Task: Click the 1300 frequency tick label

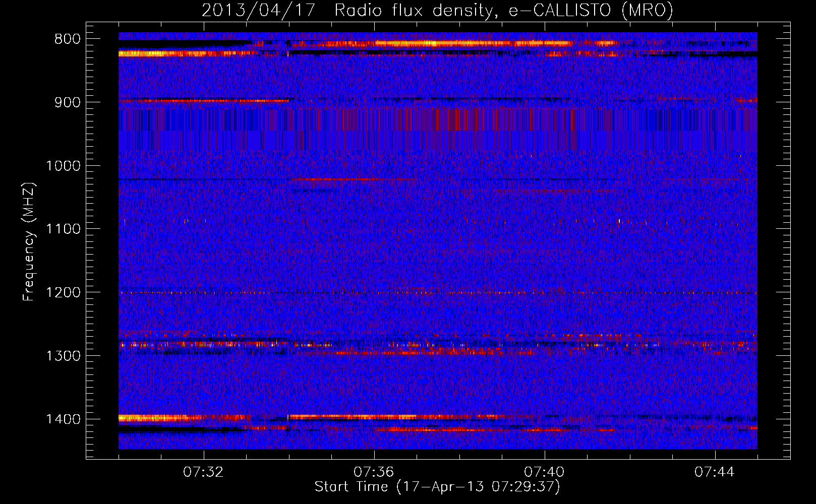Action: pos(63,356)
